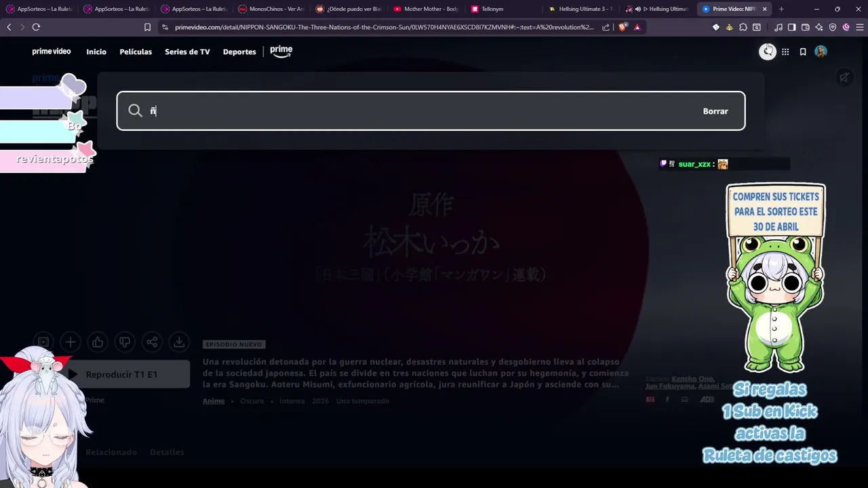
Task: Open the Brave Rewards triangle icon
Action: 637,27
